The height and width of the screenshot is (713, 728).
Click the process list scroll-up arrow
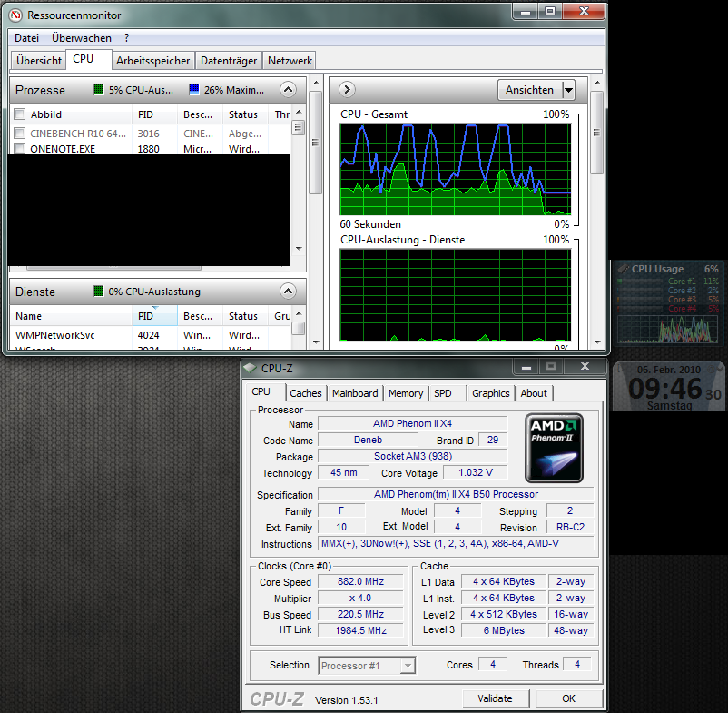(299, 112)
